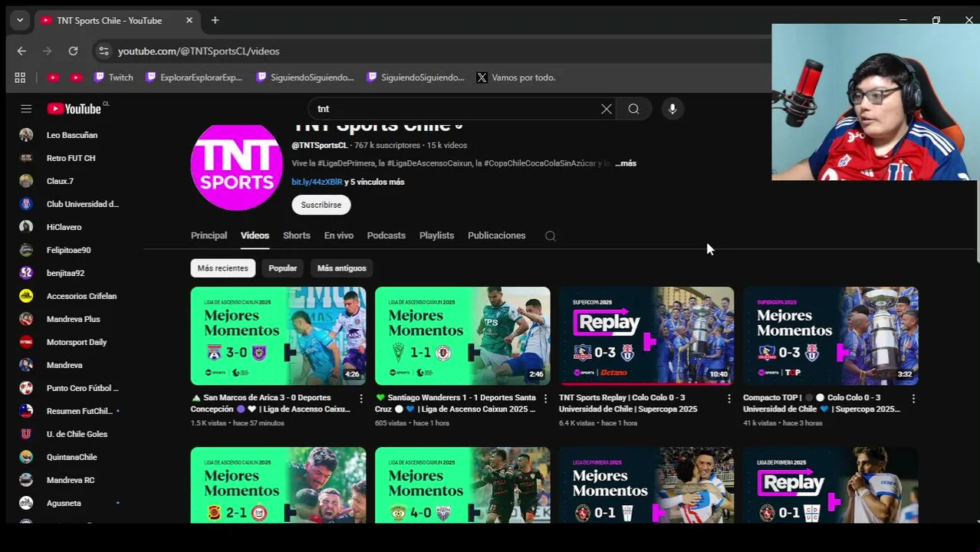The width and height of the screenshot is (980, 552).
Task: Open the Vamos por todo X bookmark
Action: (515, 77)
